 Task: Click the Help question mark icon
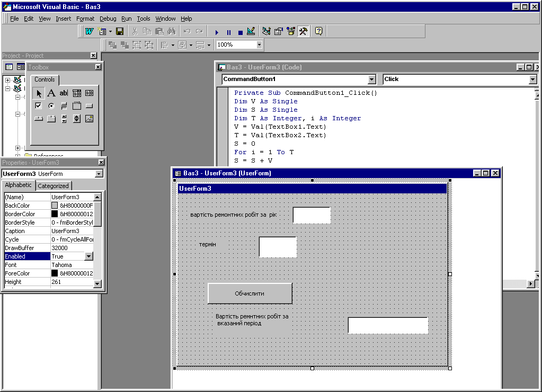point(319,31)
